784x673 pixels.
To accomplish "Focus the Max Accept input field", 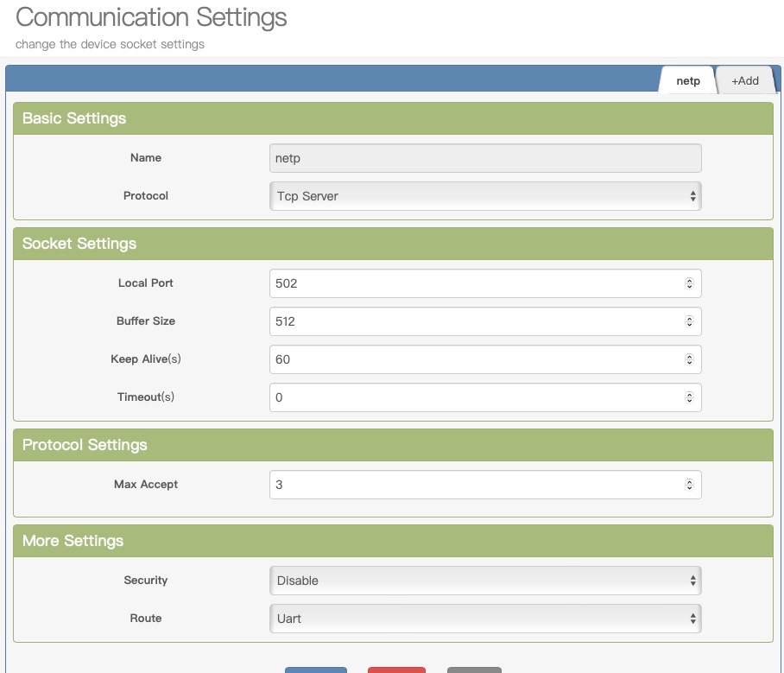I will point(475,485).
